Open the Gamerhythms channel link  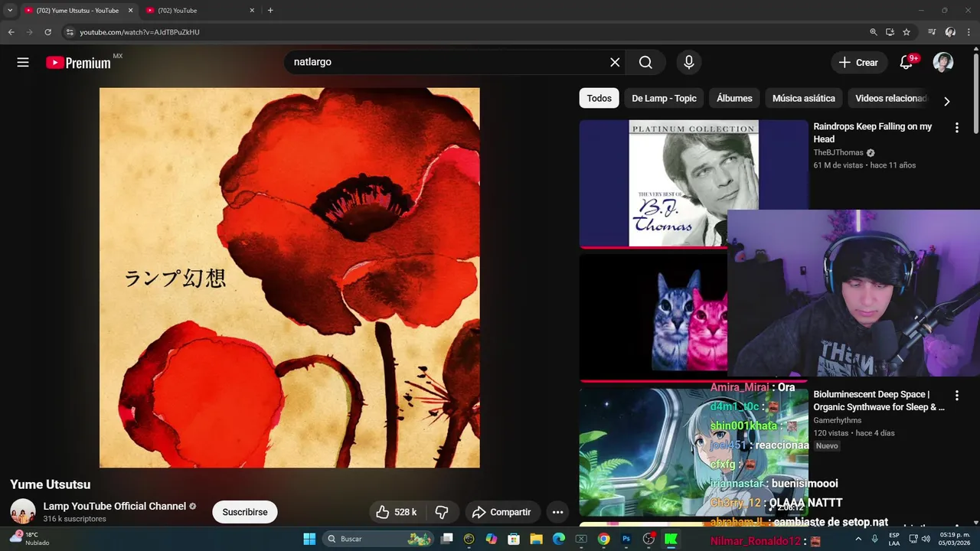tap(838, 420)
